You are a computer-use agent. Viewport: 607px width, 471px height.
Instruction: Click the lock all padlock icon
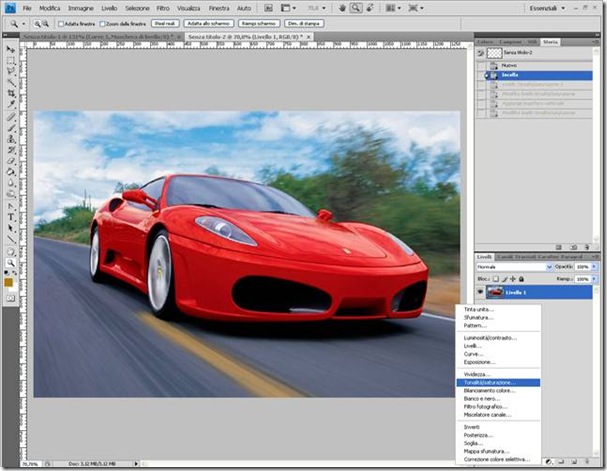click(521, 279)
